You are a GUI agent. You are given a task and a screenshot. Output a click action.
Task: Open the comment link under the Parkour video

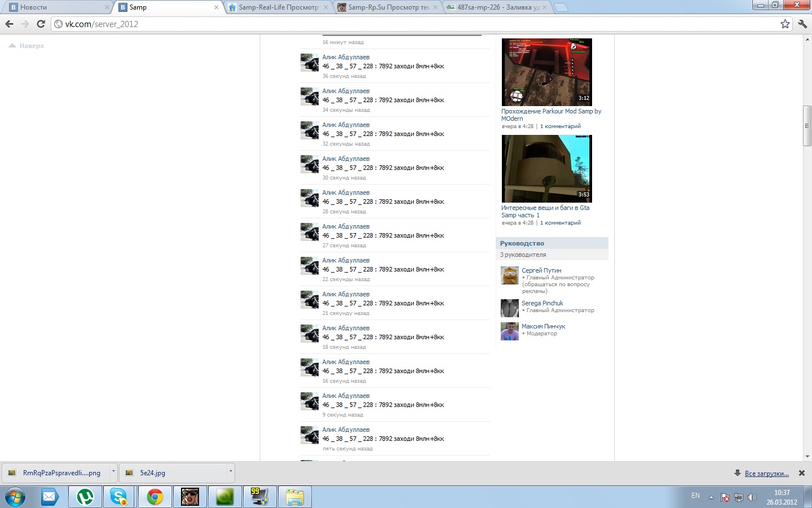[x=561, y=126]
